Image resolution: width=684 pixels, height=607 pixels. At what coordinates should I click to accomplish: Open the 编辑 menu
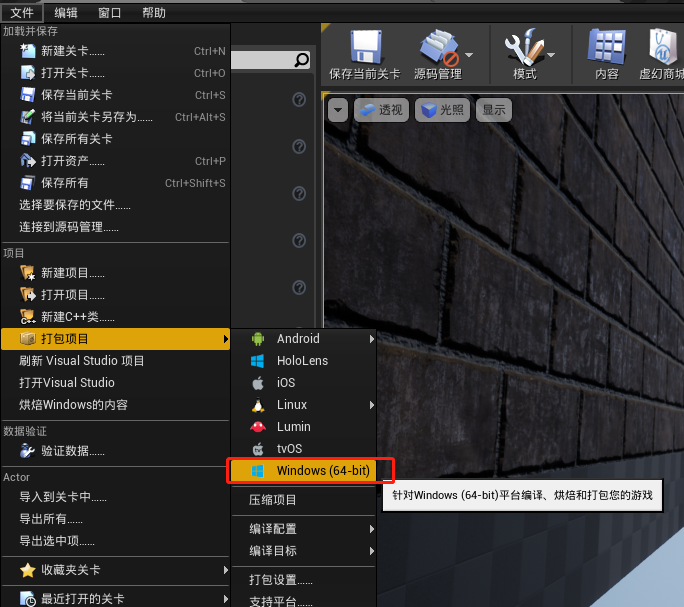pyautogui.click(x=66, y=13)
